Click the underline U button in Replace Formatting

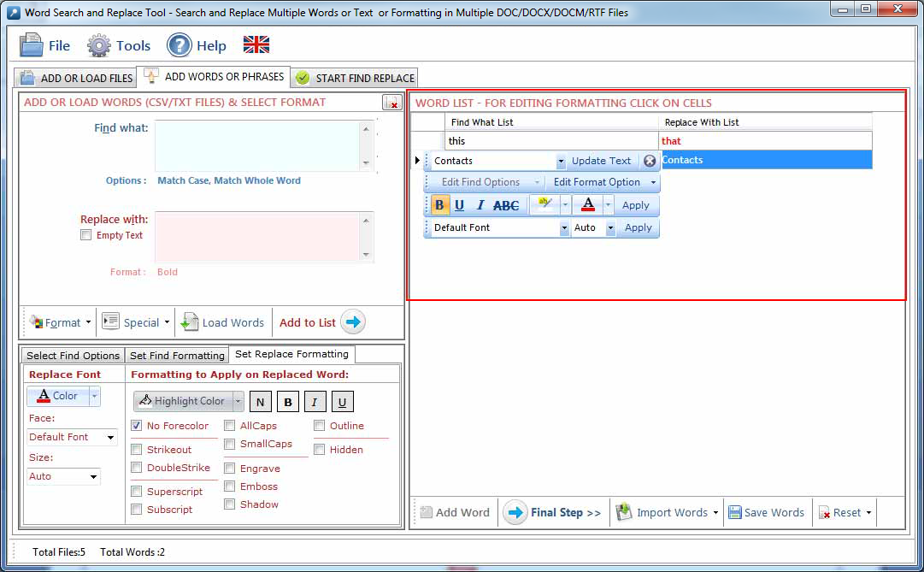(x=343, y=402)
